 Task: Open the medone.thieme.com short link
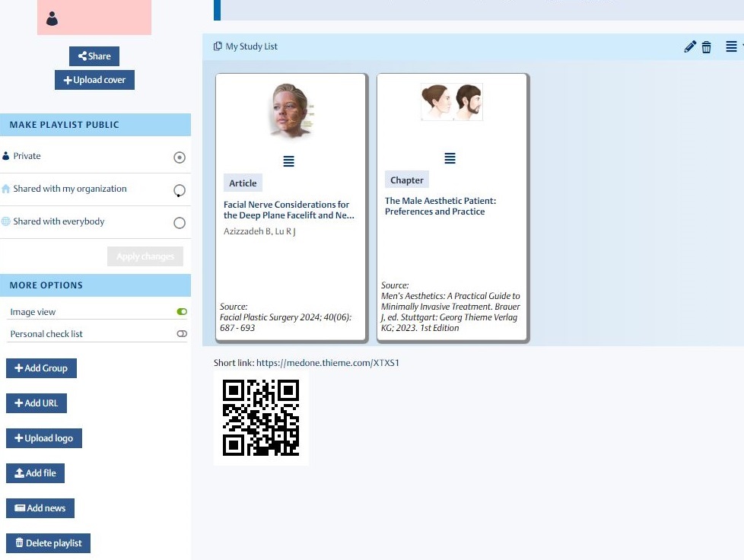[327, 363]
